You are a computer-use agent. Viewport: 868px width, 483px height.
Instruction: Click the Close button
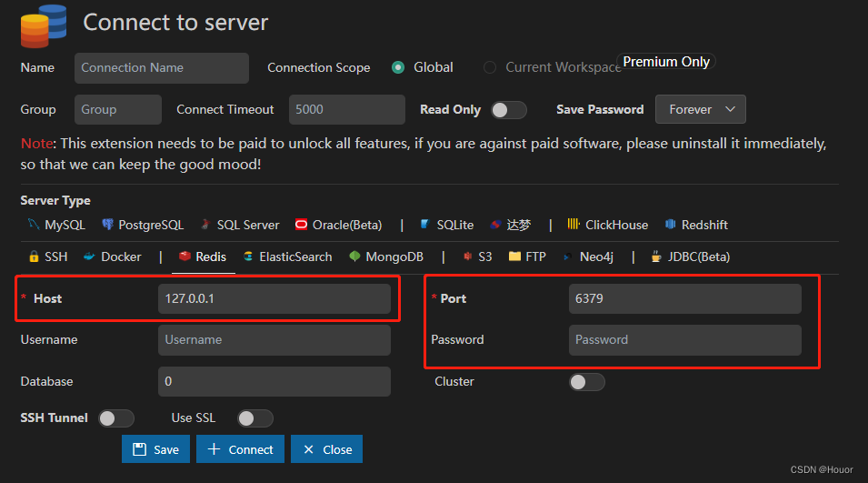(326, 448)
